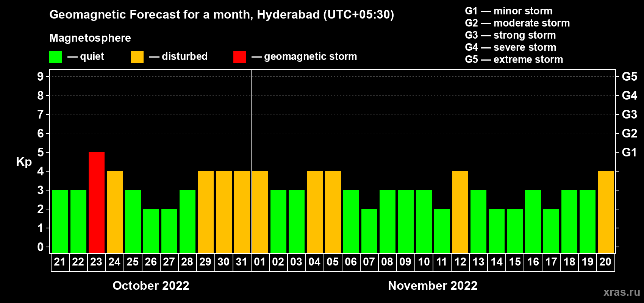The image size is (644, 303).
Task: Click the Kp value 9 on the left axis
Action: [41, 77]
